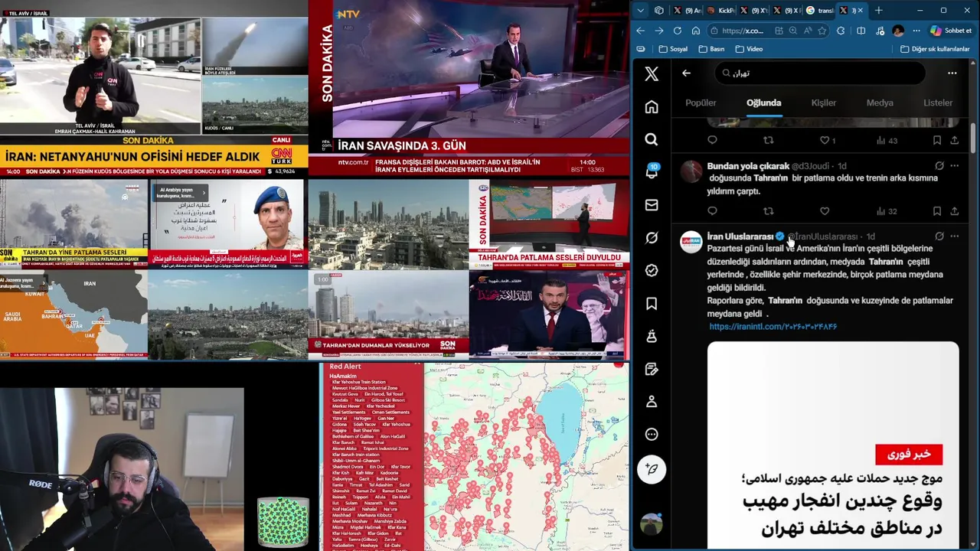This screenshot has width=980, height=551.
Task: Open account avatar at sidebar bottom
Action: (652, 524)
